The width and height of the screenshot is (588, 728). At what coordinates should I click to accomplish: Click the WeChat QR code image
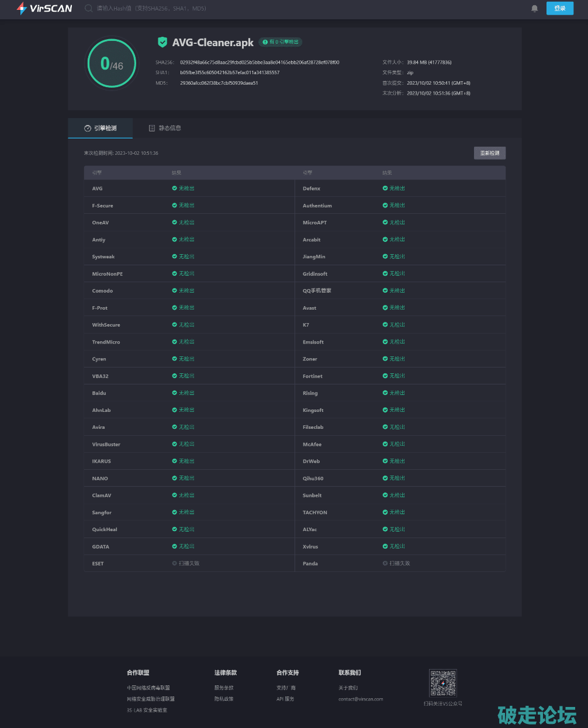point(442,684)
